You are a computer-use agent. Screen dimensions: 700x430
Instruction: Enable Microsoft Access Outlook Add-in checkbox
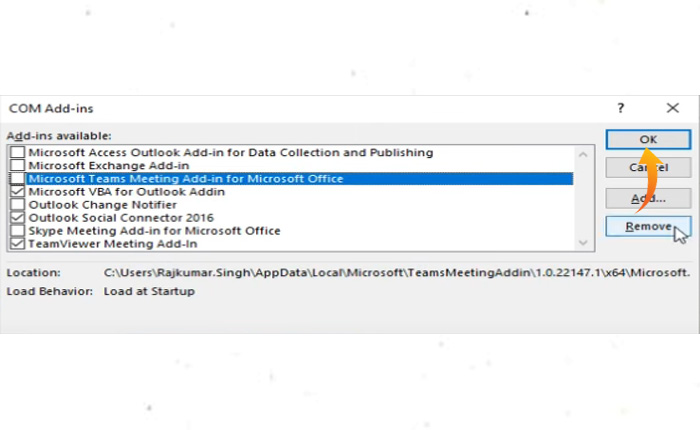[x=17, y=153]
